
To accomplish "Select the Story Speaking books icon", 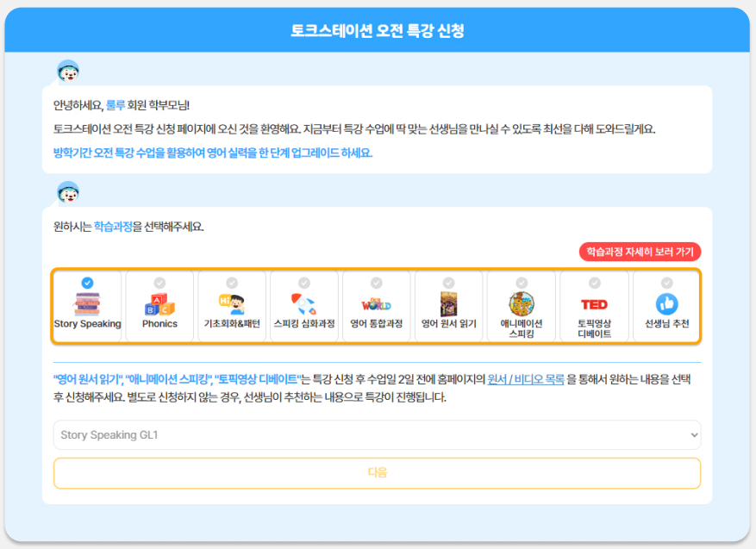I will pyautogui.click(x=87, y=304).
